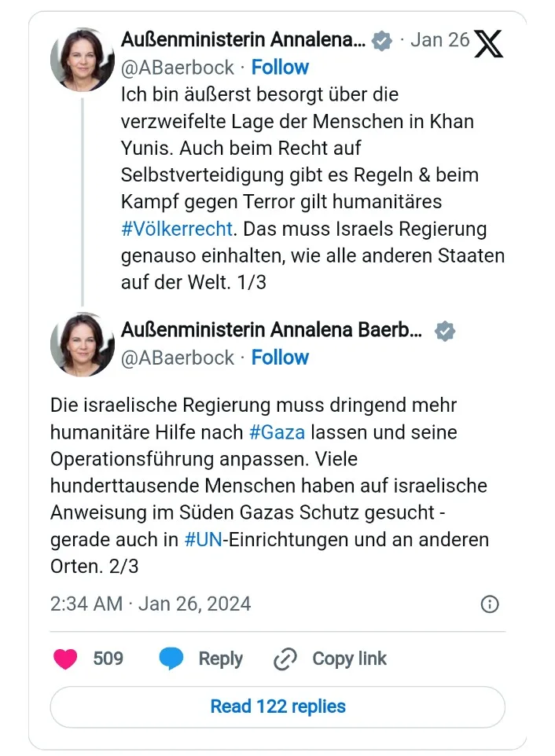Click the heart like icon

[65, 659]
